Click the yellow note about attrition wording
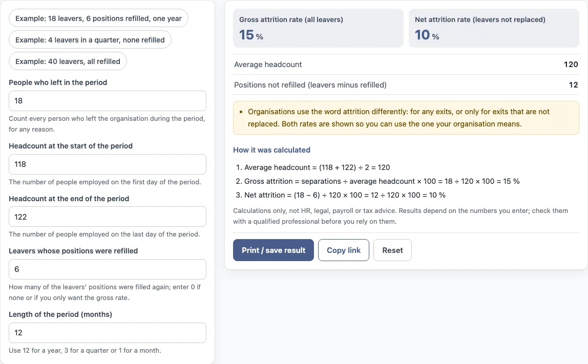This screenshot has width=588, height=364. point(406,118)
